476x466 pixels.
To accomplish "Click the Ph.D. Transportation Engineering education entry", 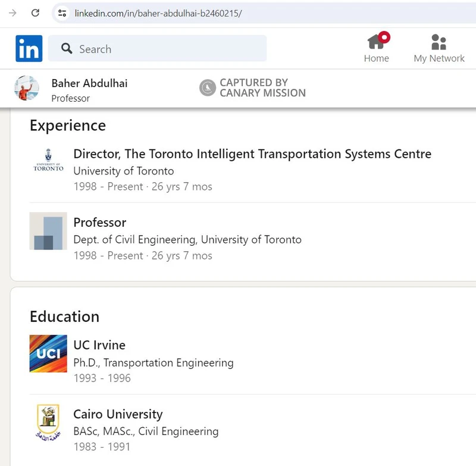I will click(153, 362).
